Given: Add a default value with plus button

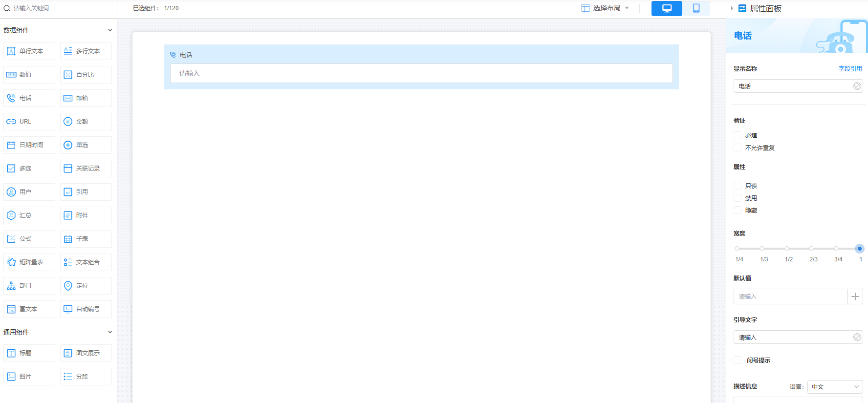Looking at the screenshot, I should (x=855, y=297).
